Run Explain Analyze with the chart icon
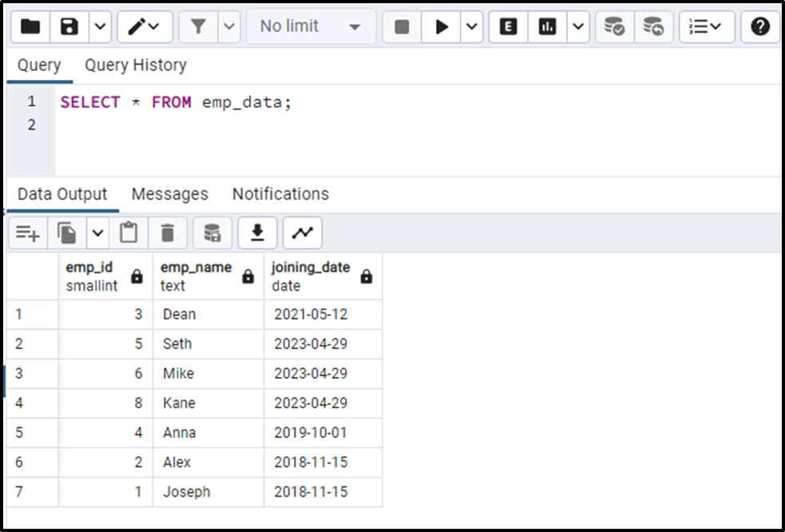This screenshot has height=532, width=785. pyautogui.click(x=547, y=26)
